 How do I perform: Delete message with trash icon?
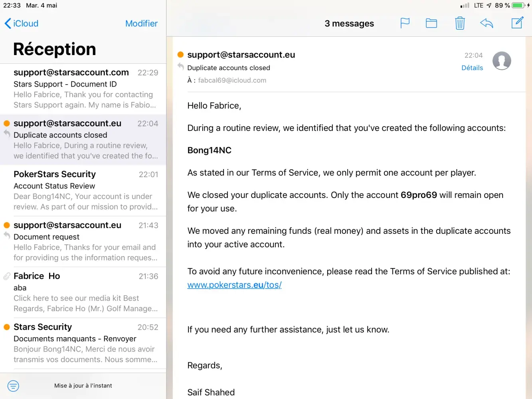460,23
